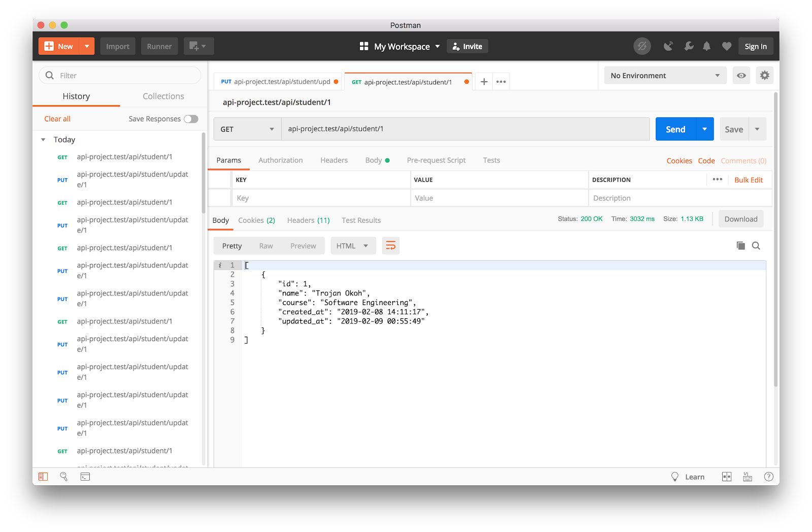The height and width of the screenshot is (532, 812).
Task: Switch to Collections sidebar tab
Action: pyautogui.click(x=163, y=96)
